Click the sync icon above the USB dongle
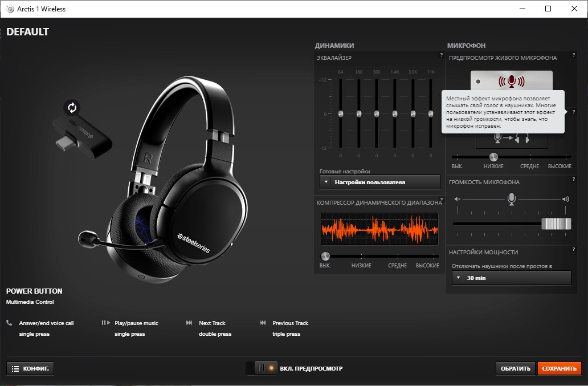This screenshot has height=386, width=588. [72, 108]
